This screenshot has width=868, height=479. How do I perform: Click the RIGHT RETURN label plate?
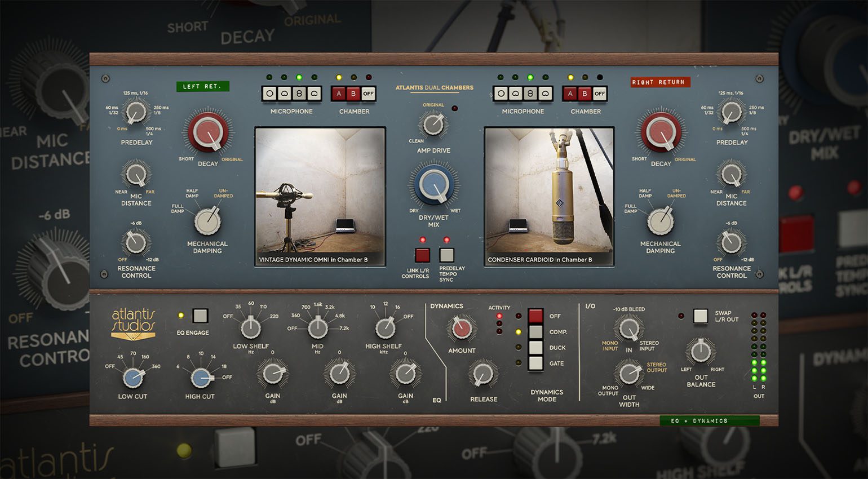click(x=661, y=82)
